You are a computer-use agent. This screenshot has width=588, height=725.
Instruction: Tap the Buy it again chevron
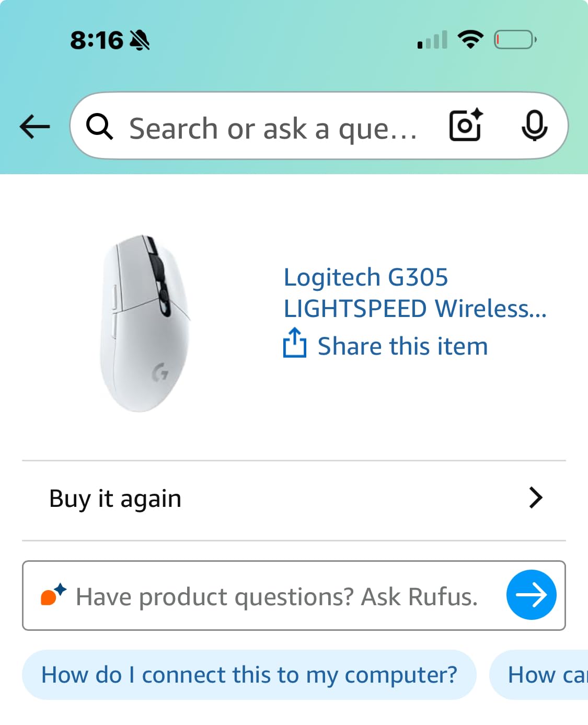[535, 498]
